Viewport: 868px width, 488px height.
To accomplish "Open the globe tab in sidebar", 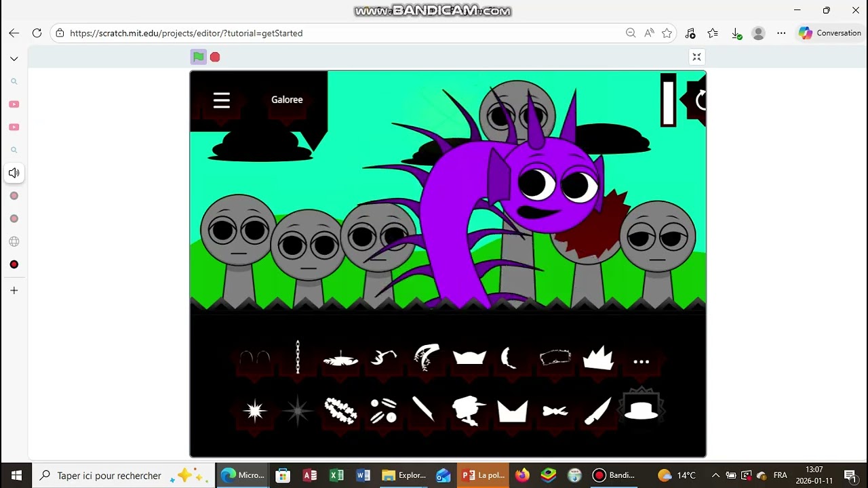I will [14, 241].
